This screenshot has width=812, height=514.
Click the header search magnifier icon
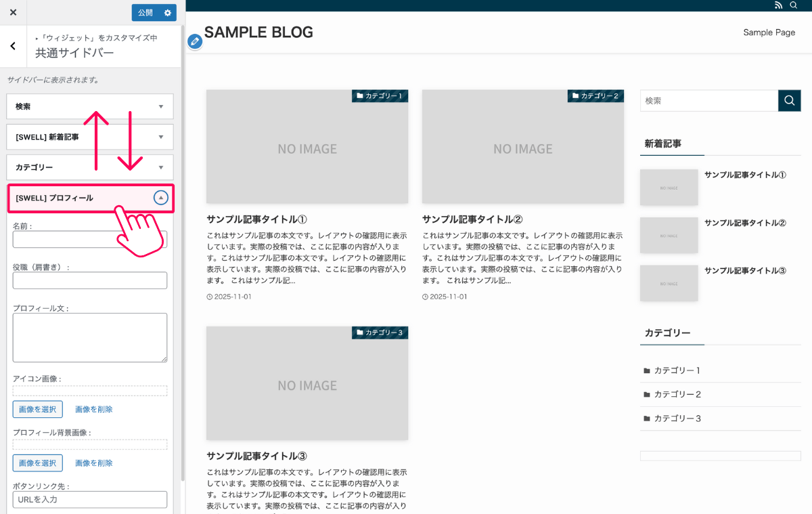pos(794,5)
